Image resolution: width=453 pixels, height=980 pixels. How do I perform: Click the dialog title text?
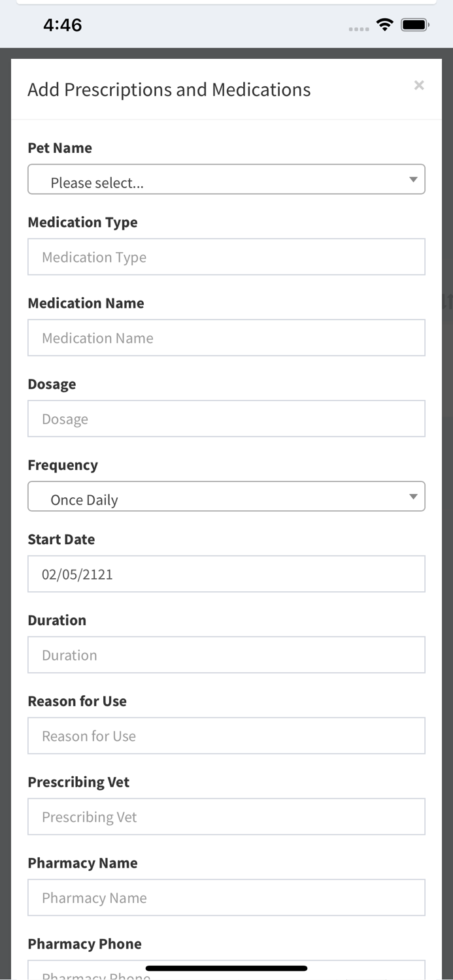pos(169,90)
